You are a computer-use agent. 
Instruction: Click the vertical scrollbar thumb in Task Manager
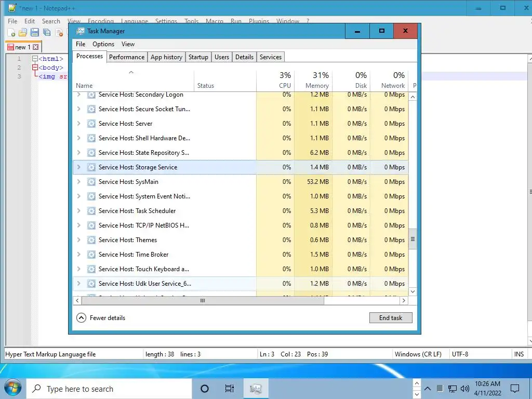[x=413, y=239]
